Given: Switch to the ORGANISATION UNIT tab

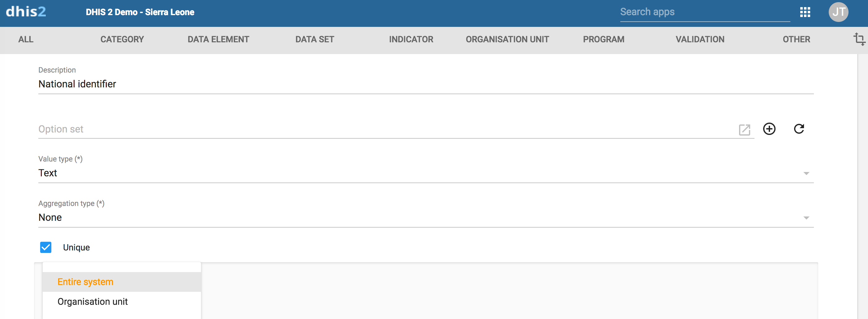Looking at the screenshot, I should (x=507, y=39).
